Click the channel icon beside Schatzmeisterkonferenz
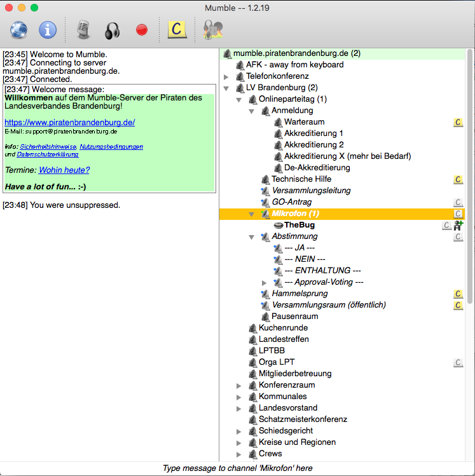The height and width of the screenshot is (476, 475). point(252,419)
